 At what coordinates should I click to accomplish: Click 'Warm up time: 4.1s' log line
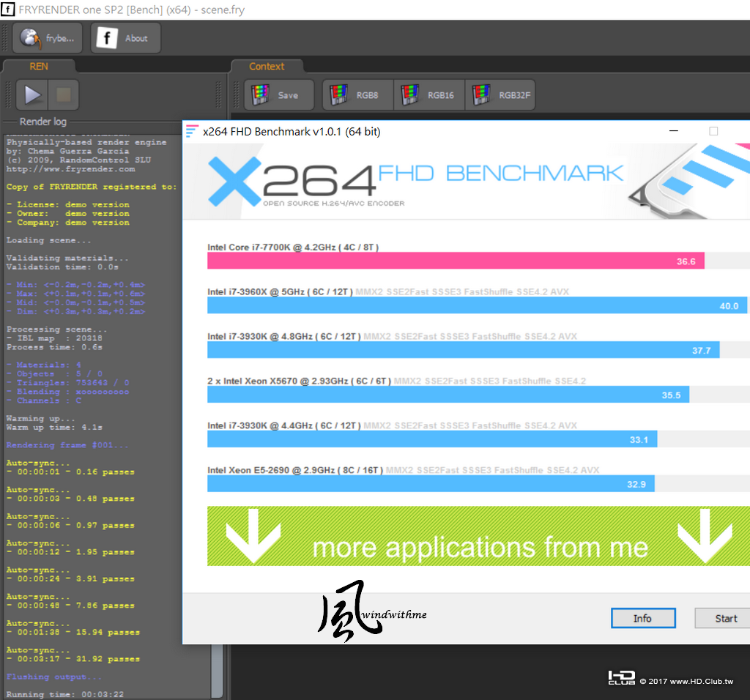54,428
